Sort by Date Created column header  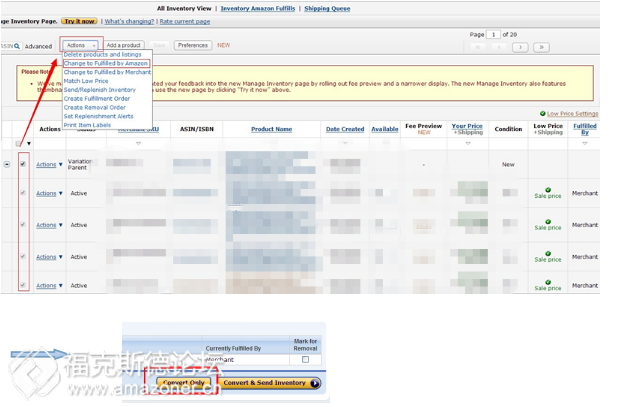[x=345, y=129]
